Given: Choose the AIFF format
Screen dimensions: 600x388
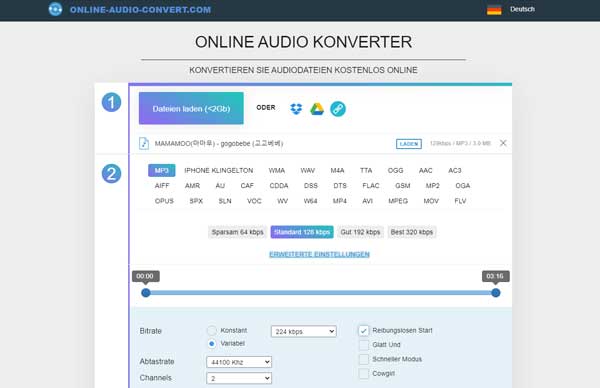Looking at the screenshot, I should [162, 186].
